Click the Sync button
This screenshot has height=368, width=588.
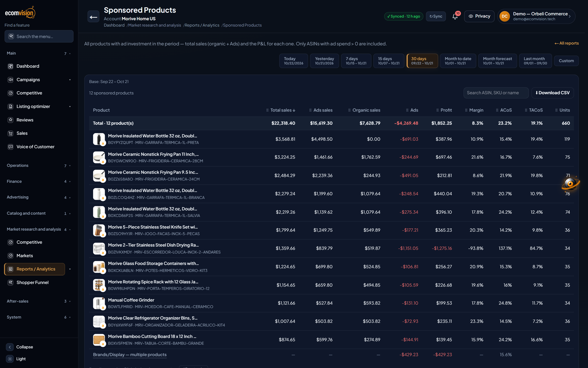click(x=436, y=16)
